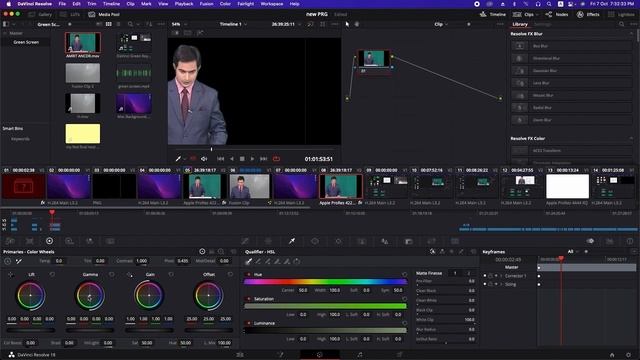This screenshot has height=360, width=640.
Task: Open the Keyframes All filter dropdown
Action: pos(573,252)
